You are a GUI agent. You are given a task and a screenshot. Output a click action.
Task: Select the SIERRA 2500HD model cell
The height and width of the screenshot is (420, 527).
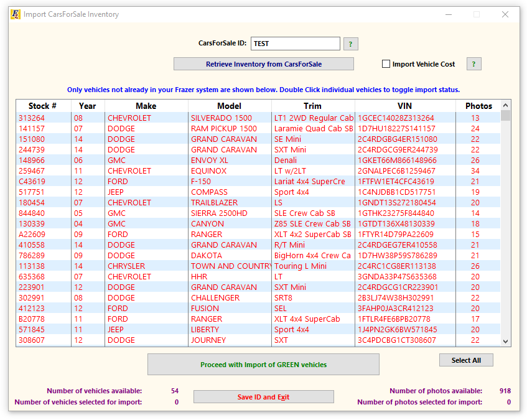click(219, 213)
